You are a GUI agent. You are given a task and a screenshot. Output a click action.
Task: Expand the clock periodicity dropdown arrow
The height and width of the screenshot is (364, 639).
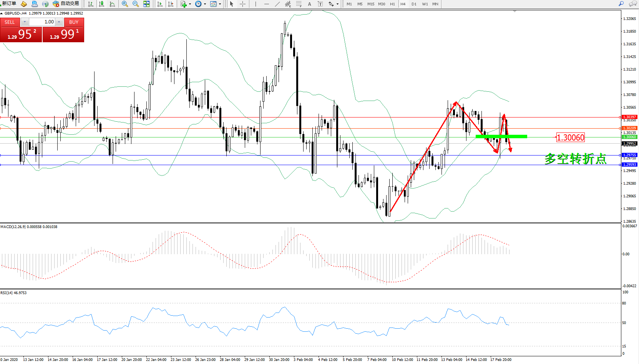point(205,4)
